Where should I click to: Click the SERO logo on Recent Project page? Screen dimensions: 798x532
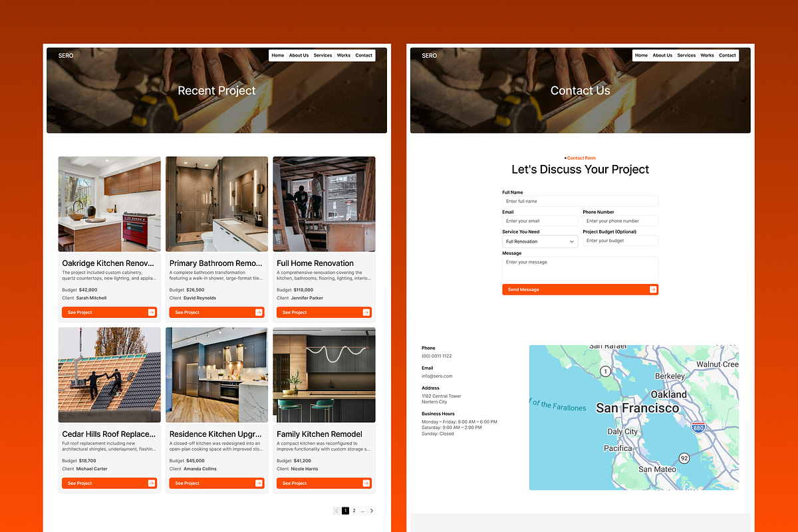click(x=66, y=56)
